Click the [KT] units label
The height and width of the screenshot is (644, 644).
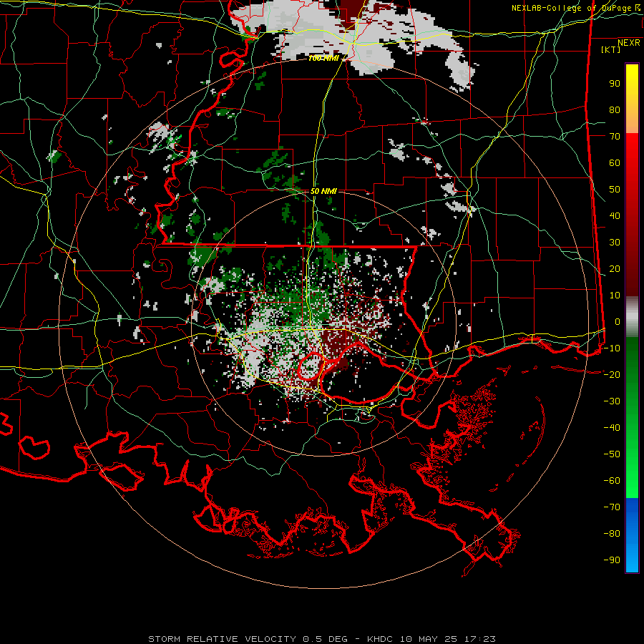610,49
